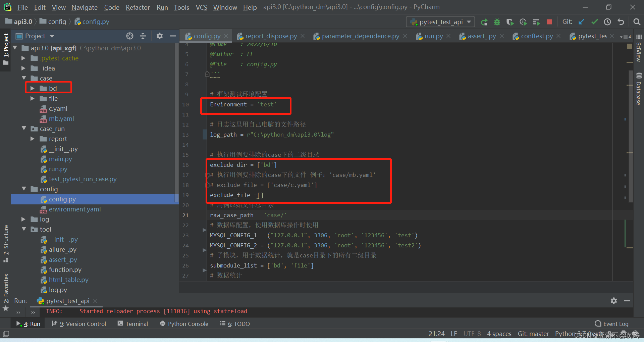Collapse the api3.0 root folder
This screenshot has width=644, height=342.
coord(15,48)
